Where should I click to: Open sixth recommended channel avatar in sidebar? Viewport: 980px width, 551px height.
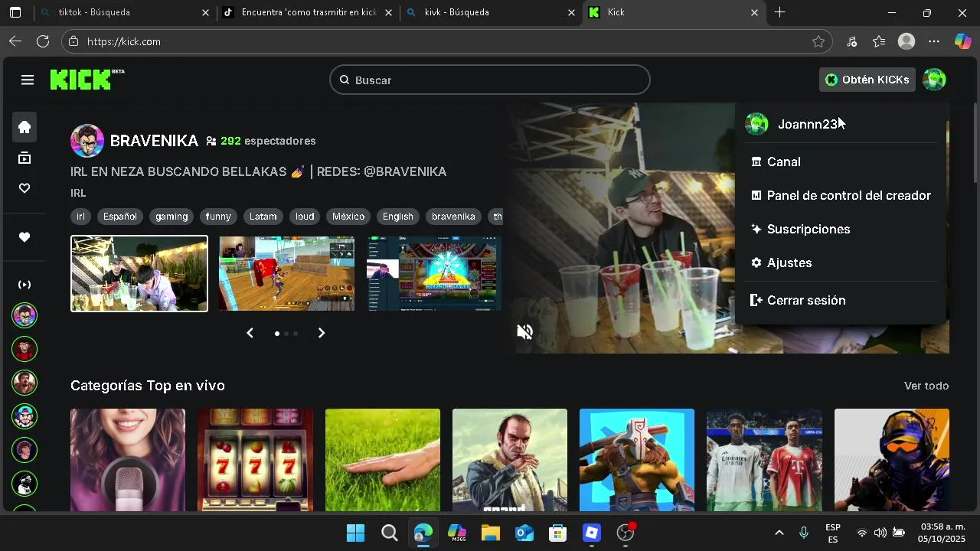click(x=24, y=484)
